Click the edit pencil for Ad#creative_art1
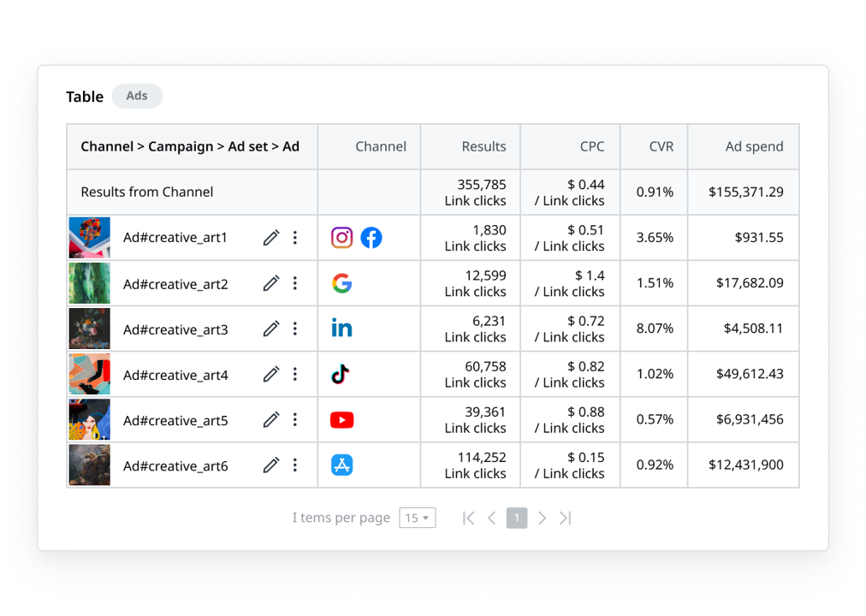 coord(271,237)
